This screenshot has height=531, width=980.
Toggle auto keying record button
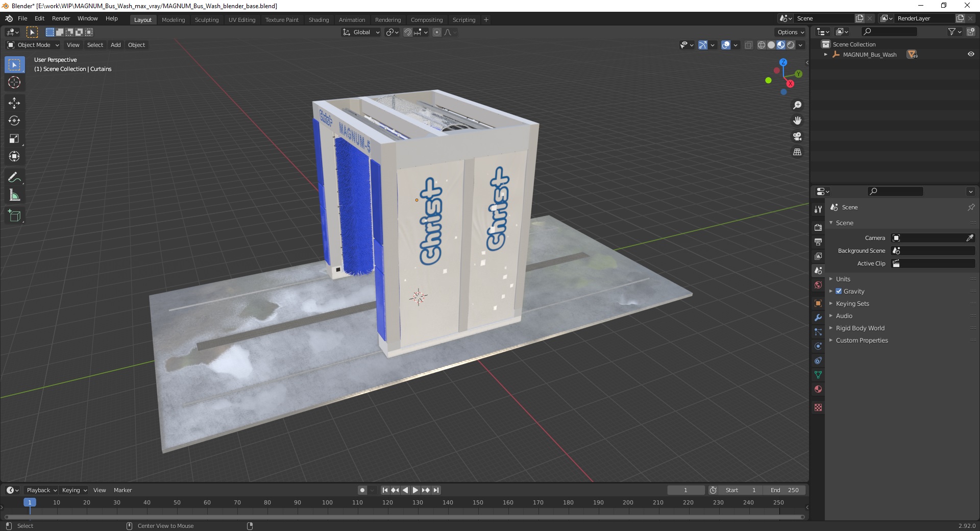(362, 490)
